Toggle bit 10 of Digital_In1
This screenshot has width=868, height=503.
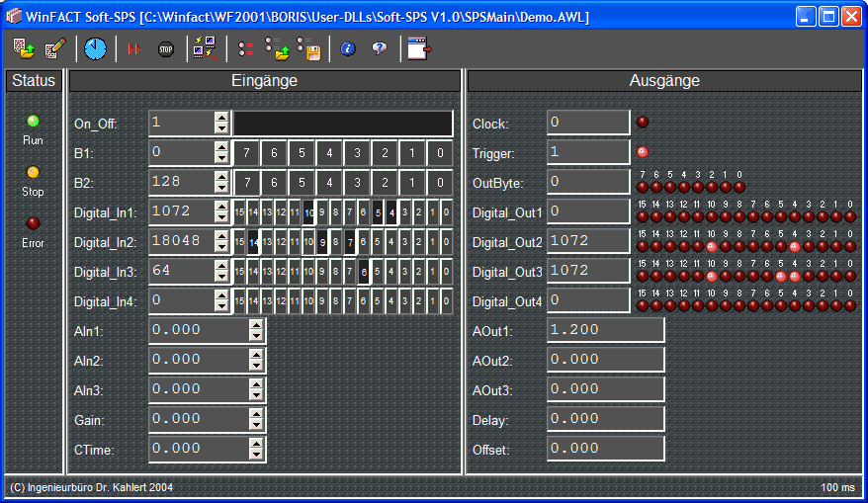coord(308,211)
